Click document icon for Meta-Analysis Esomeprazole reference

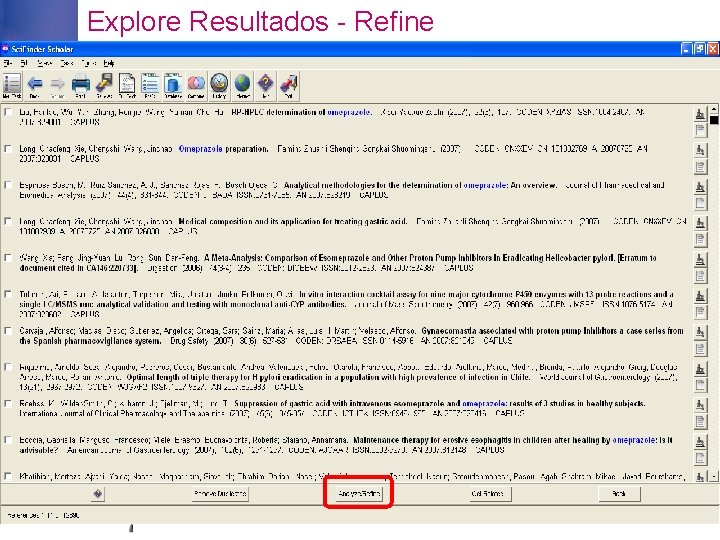(700, 276)
